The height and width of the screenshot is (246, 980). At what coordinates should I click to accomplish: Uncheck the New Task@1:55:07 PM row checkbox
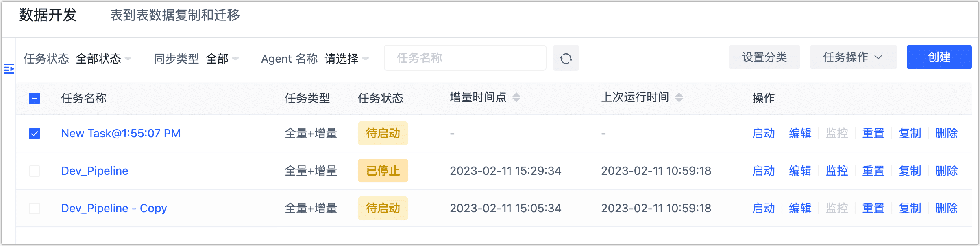[35, 134]
